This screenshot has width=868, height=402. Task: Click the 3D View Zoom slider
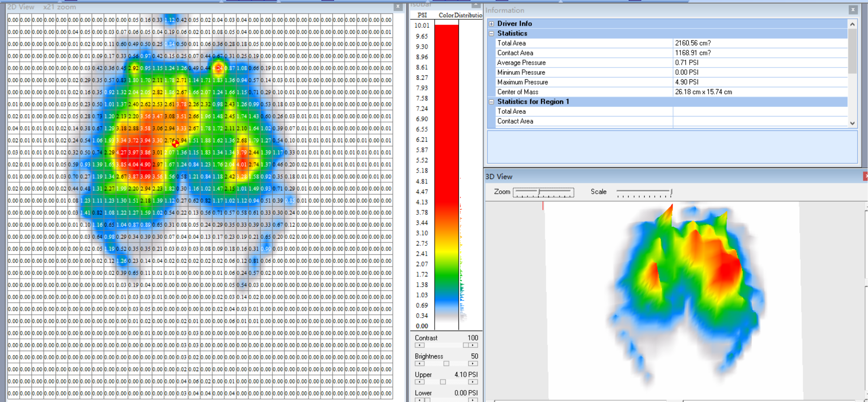click(543, 192)
